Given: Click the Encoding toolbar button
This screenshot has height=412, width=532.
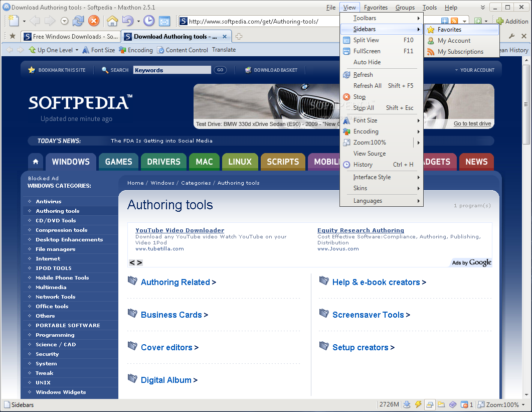Looking at the screenshot, I should point(136,50).
